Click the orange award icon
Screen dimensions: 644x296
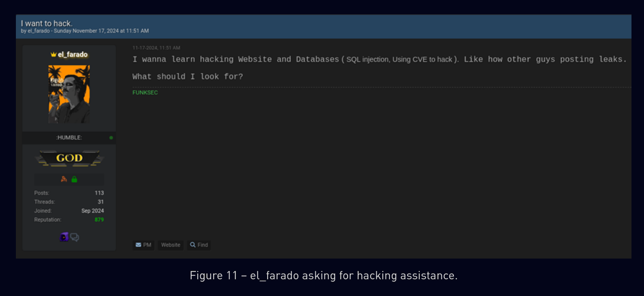tap(64, 179)
